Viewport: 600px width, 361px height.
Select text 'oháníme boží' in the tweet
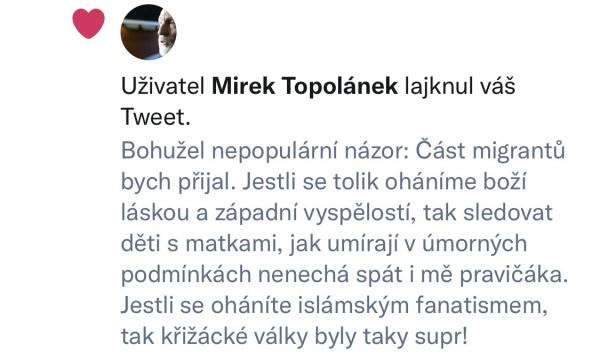[x=455, y=181]
